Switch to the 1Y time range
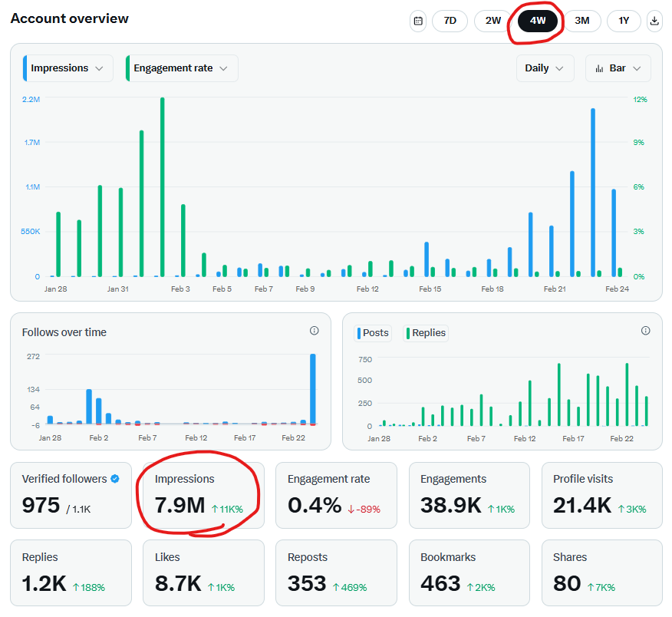 click(624, 21)
